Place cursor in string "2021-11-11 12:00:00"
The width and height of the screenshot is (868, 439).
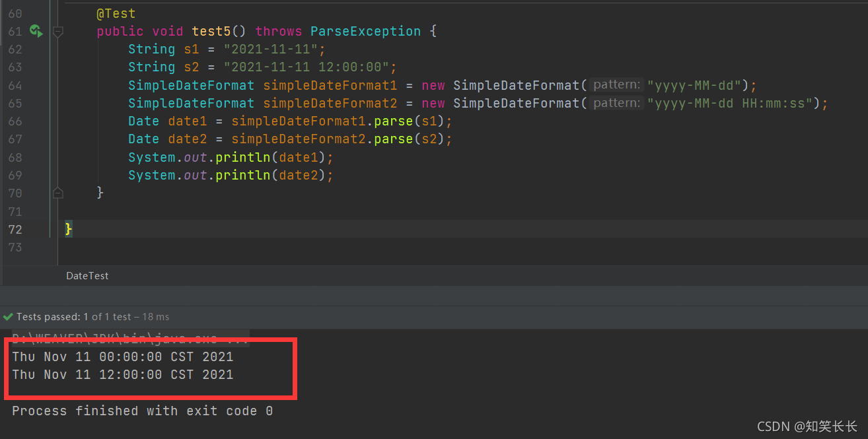(x=310, y=67)
